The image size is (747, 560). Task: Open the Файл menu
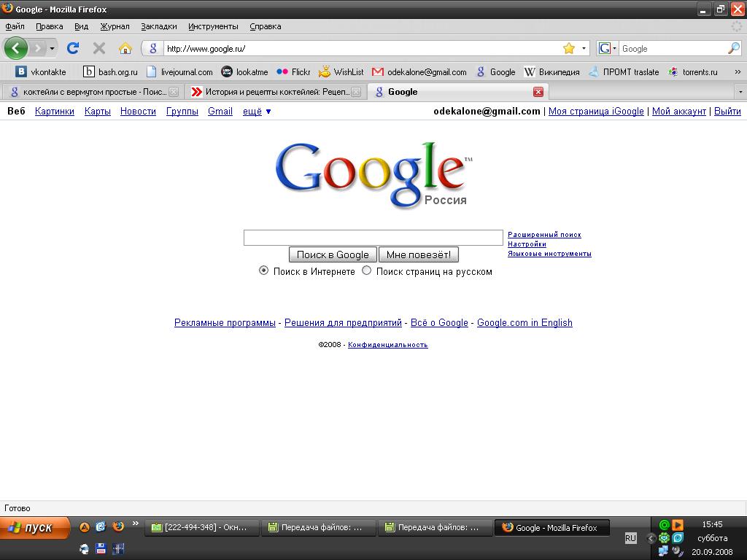point(15,27)
